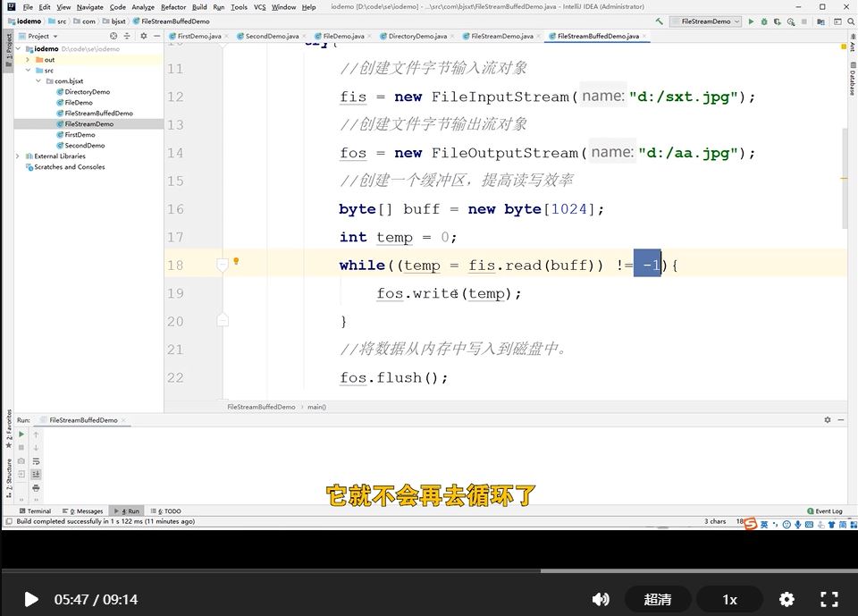Click Collapse All icon in Project panel
The height and width of the screenshot is (616, 858).
[x=127, y=36]
